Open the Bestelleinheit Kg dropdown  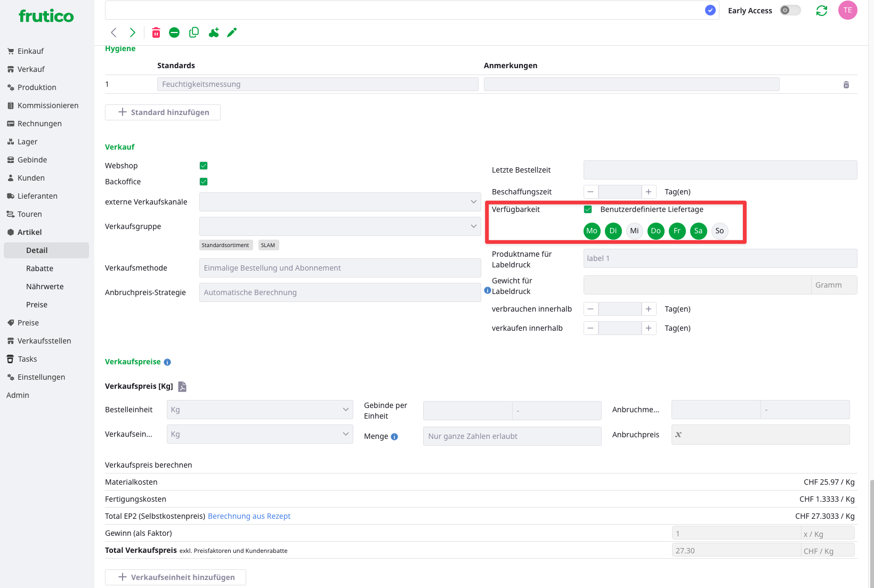click(x=260, y=410)
